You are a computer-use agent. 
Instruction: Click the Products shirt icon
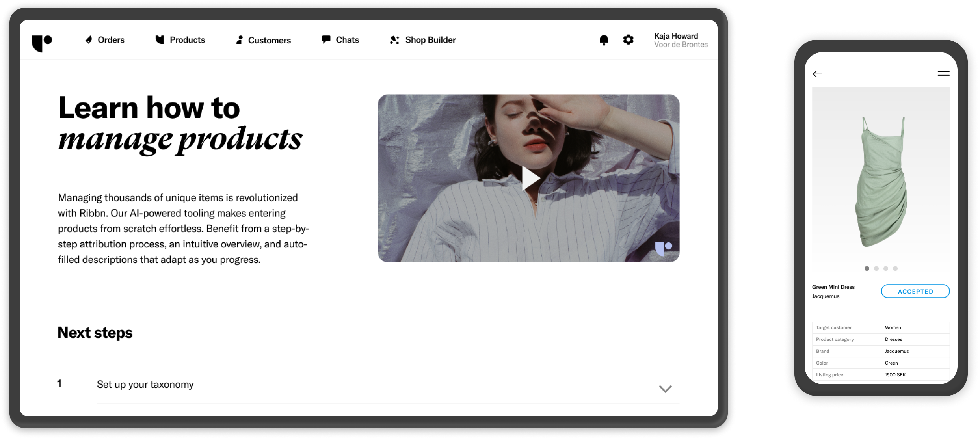coord(160,39)
